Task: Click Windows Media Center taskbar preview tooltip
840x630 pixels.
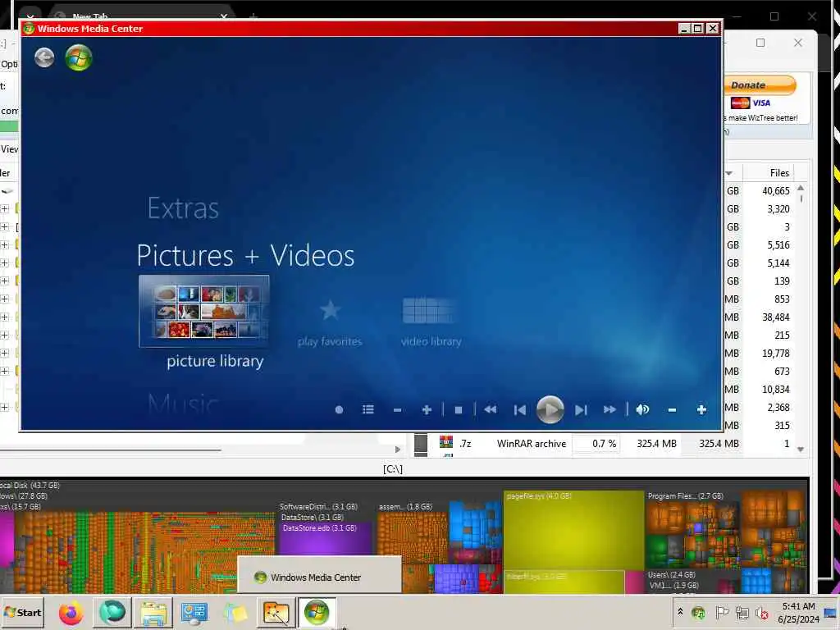Action: 319,575
